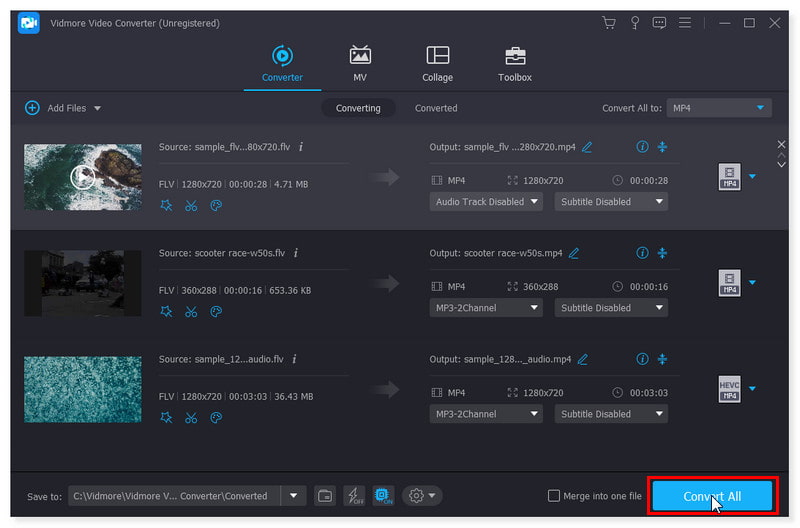Enable Merge into one file checkbox
The width and height of the screenshot is (800, 528).
(554, 496)
